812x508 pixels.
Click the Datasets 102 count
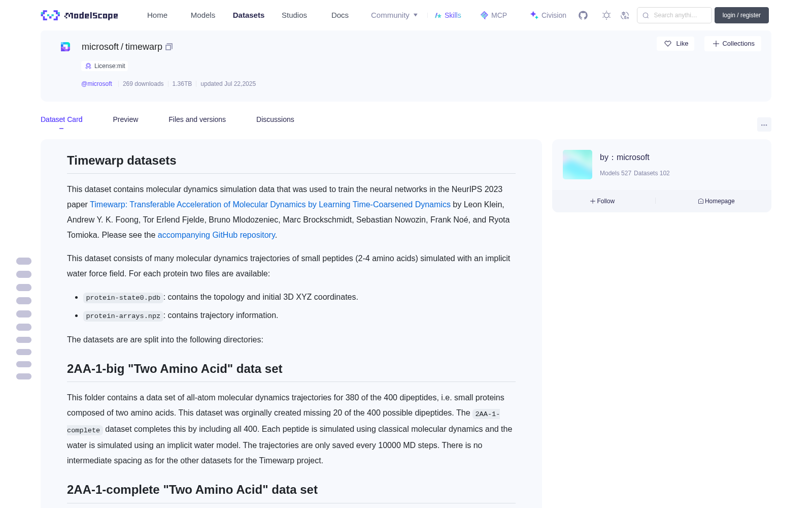pos(652,173)
